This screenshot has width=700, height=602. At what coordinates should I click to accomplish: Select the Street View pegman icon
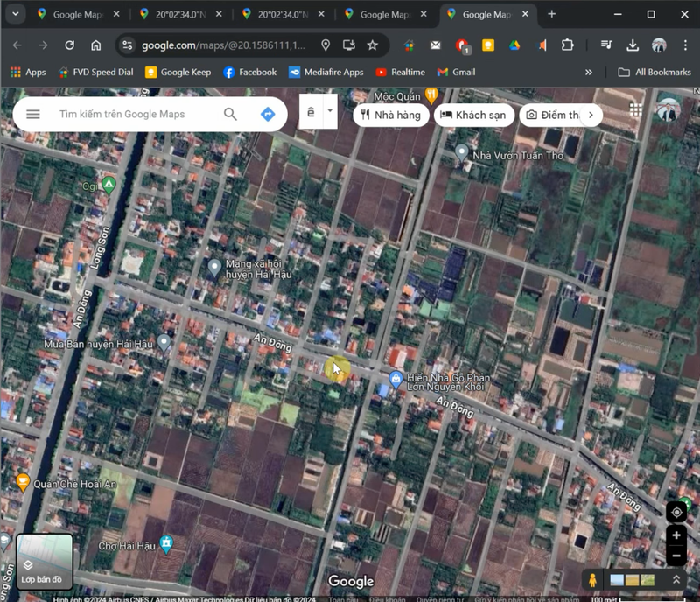[x=592, y=580]
